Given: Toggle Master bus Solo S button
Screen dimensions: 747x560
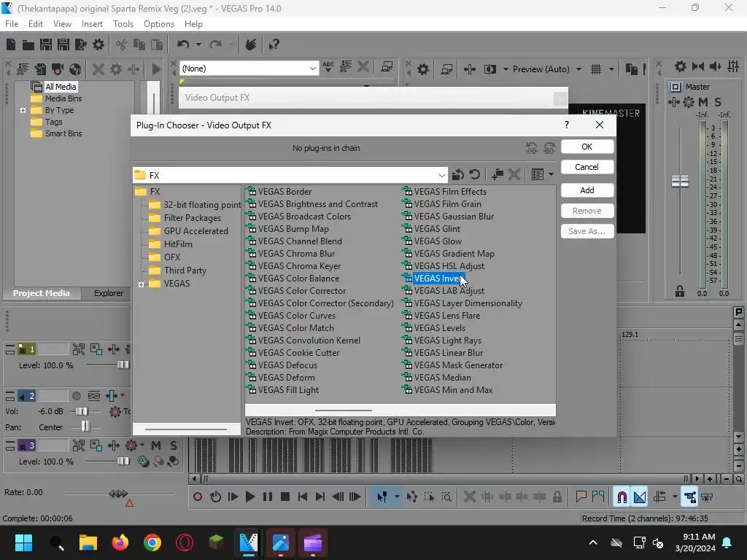Looking at the screenshot, I should (x=718, y=102).
